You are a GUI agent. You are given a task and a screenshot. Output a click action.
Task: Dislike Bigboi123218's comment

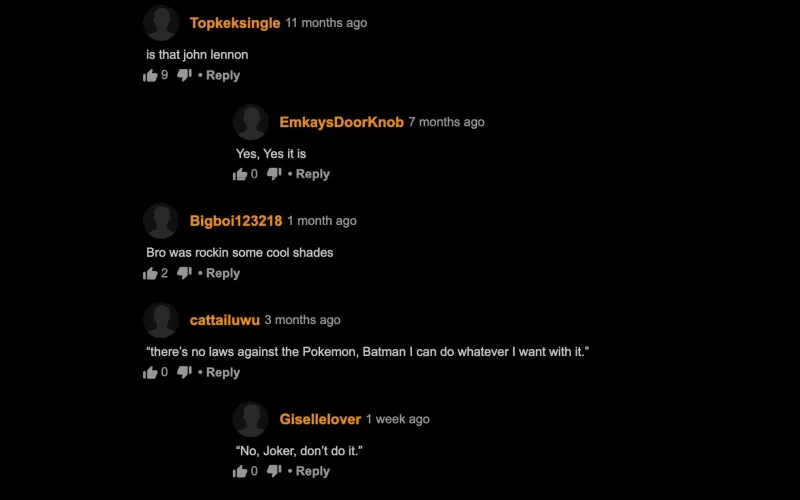pyautogui.click(x=184, y=273)
